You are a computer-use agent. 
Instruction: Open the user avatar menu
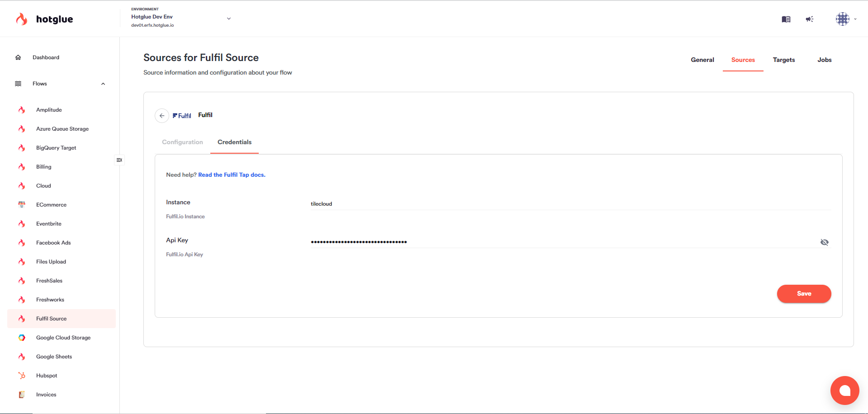coord(843,19)
